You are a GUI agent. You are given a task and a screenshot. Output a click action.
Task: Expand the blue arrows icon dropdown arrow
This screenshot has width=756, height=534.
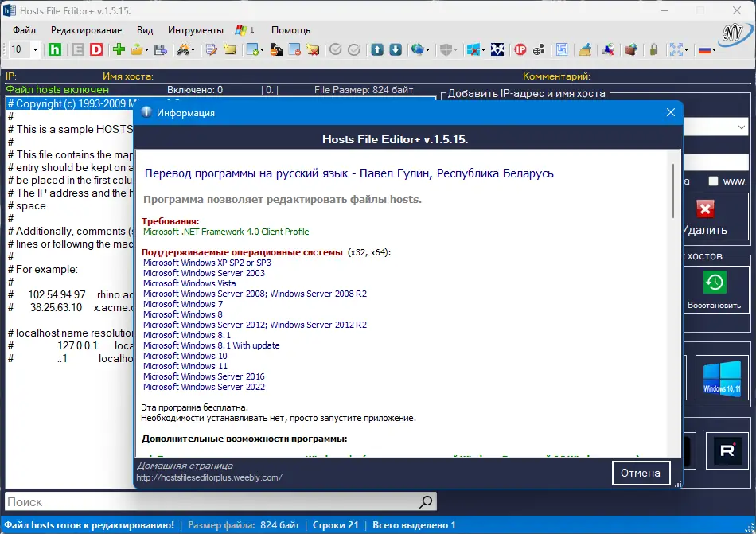coord(686,49)
